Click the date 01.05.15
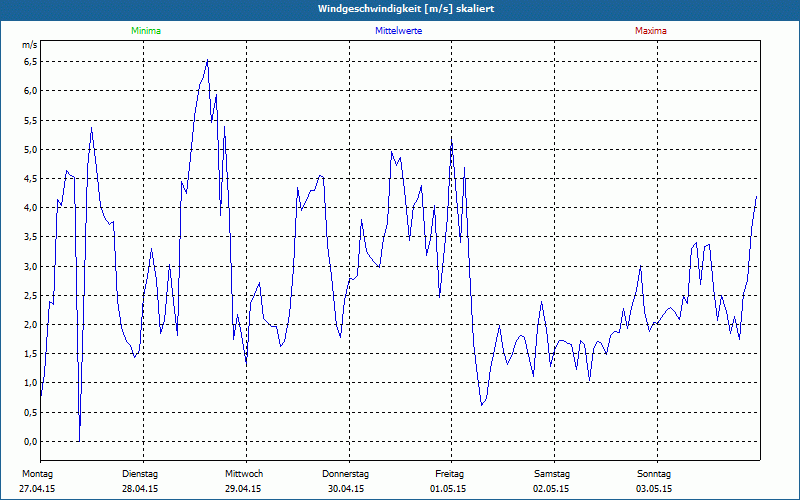This screenshot has width=800, height=500. 448,489
